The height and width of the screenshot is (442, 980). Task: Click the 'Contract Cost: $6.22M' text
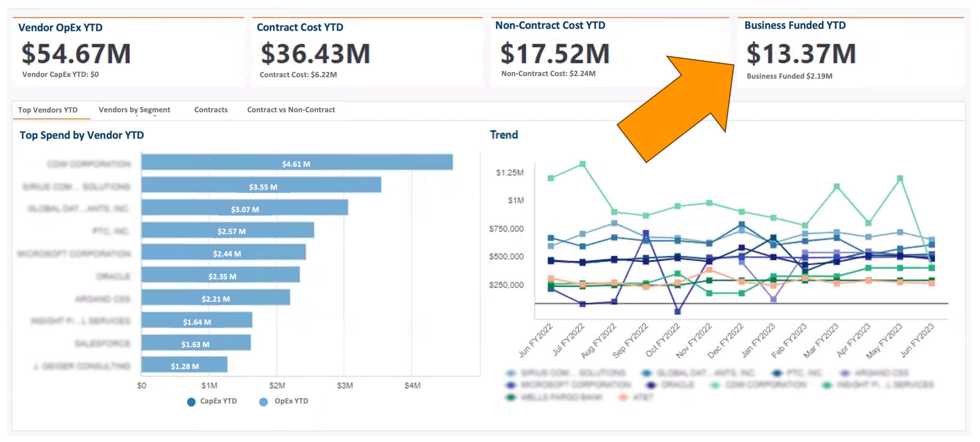pyautogui.click(x=298, y=75)
